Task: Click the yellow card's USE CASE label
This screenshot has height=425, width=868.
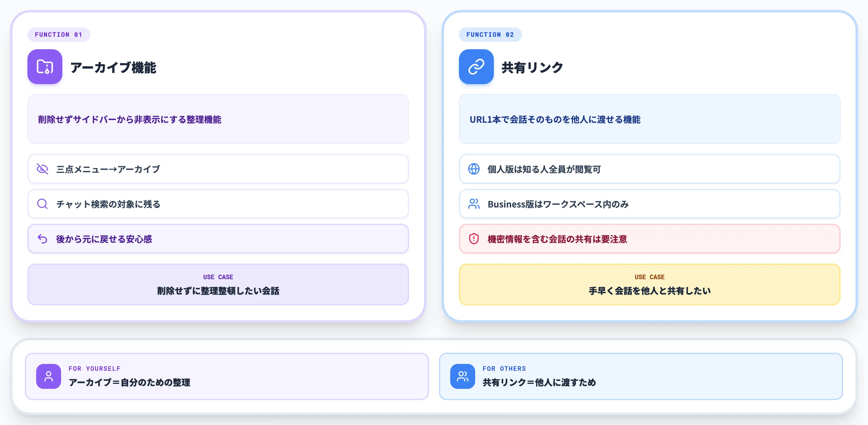Action: pyautogui.click(x=650, y=277)
